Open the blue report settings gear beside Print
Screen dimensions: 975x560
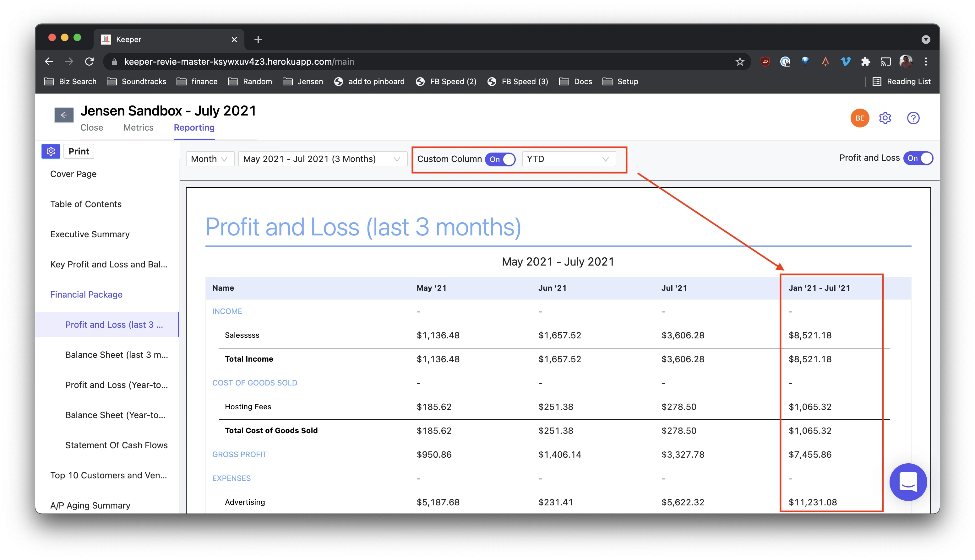pyautogui.click(x=51, y=151)
